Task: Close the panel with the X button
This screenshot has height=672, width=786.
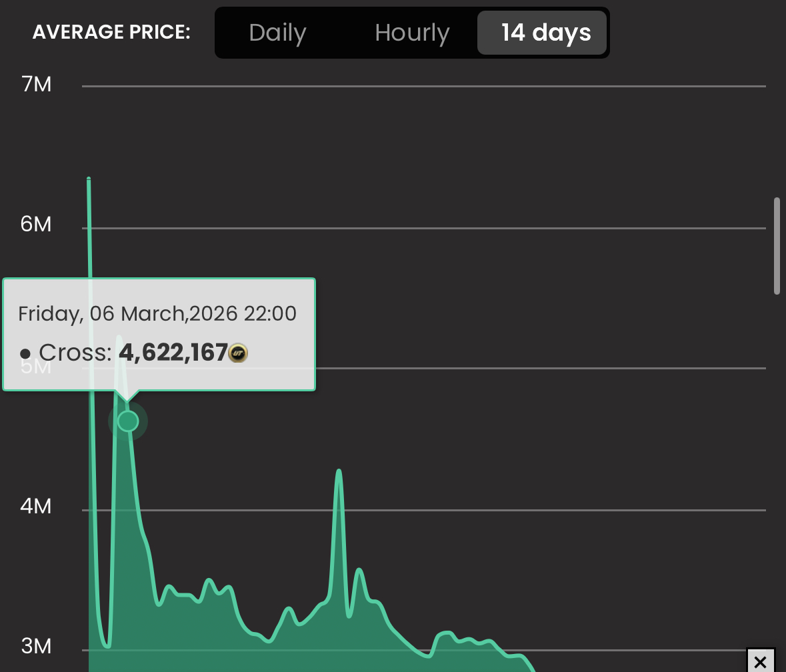Action: 760,661
